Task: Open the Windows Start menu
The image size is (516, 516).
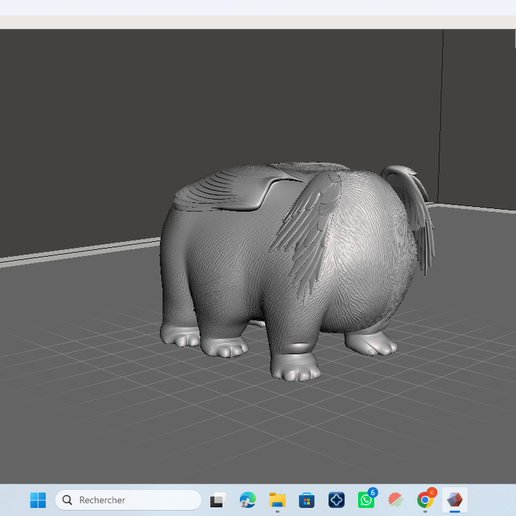Action: click(38, 500)
